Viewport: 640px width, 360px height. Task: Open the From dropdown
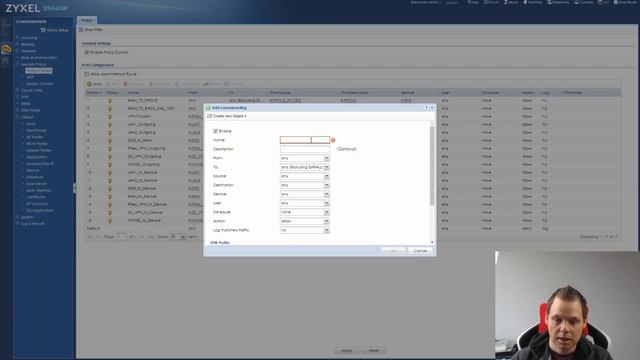pos(327,158)
